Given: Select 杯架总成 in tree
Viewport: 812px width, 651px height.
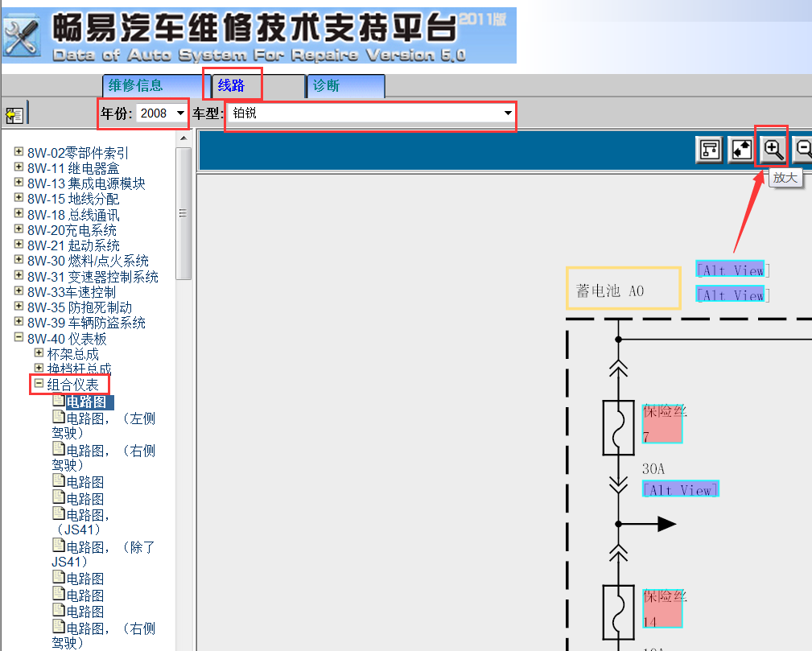Looking at the screenshot, I should coord(73,354).
